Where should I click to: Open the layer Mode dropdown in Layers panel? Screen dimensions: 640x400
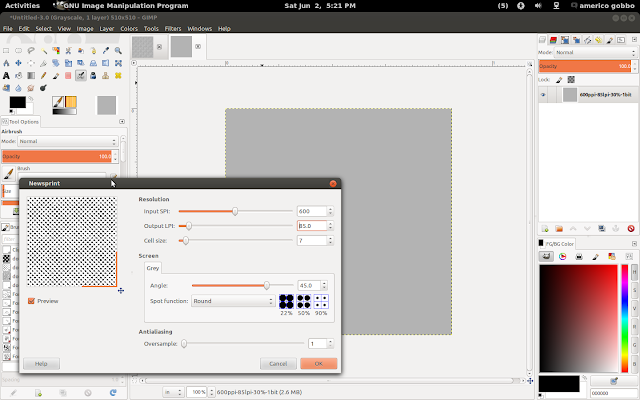click(x=596, y=53)
